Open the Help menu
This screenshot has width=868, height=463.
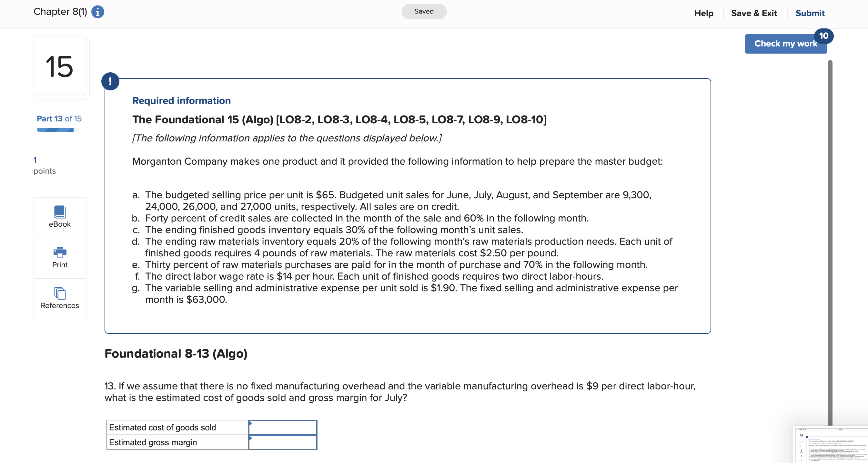(703, 13)
